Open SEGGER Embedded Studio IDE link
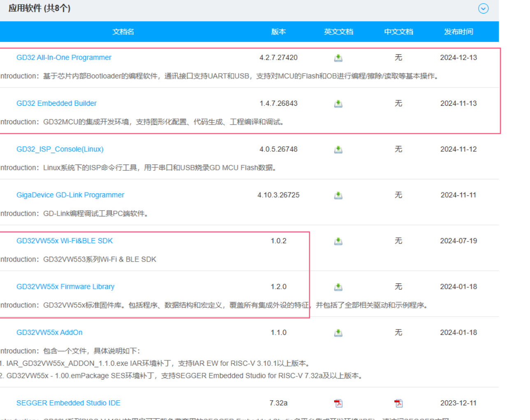Image resolution: width=530 pixels, height=420 pixels. pyautogui.click(x=68, y=403)
